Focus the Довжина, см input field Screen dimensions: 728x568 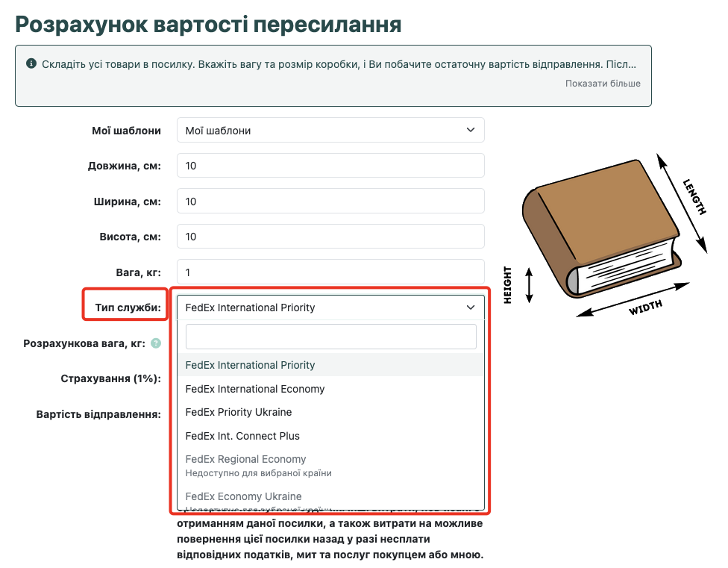[x=330, y=166]
